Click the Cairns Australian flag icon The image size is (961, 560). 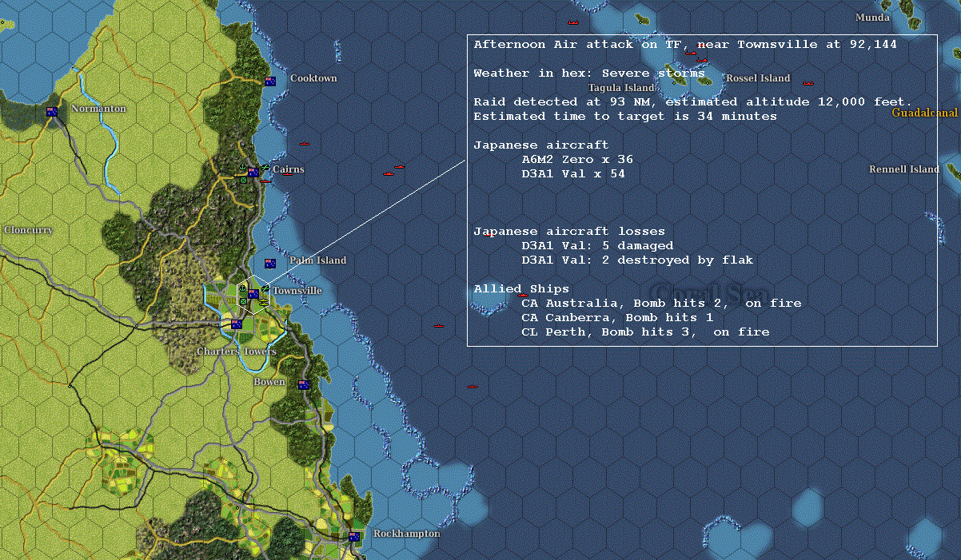point(253,173)
